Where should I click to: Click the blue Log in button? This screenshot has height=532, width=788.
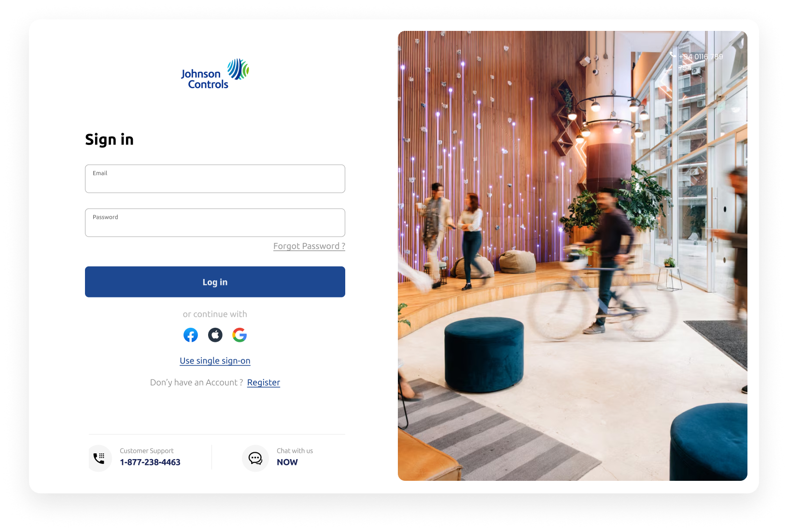pyautogui.click(x=215, y=282)
